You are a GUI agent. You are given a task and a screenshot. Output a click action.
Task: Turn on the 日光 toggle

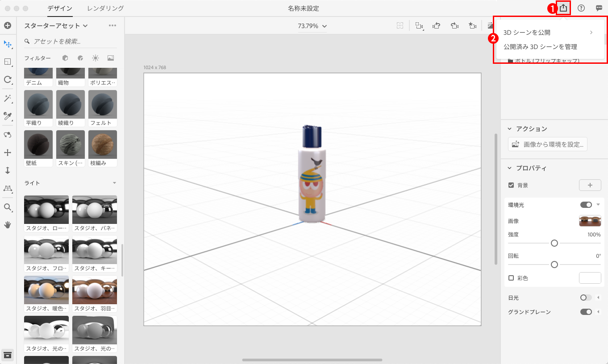[586, 298]
